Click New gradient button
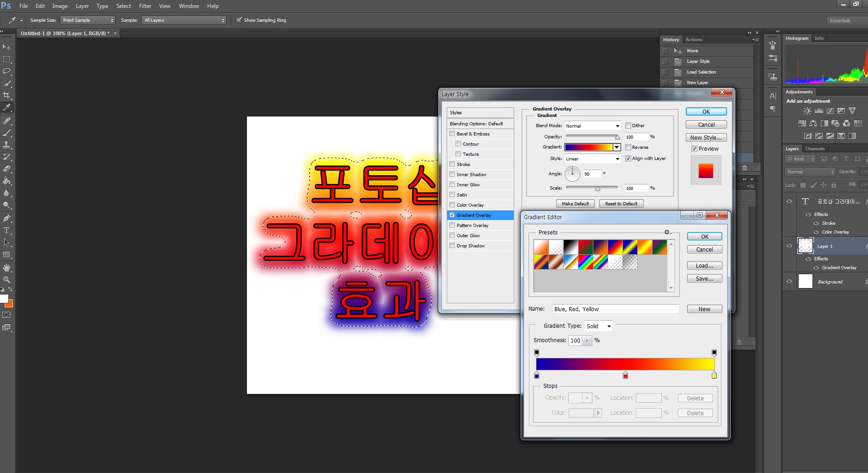Image resolution: width=868 pixels, height=473 pixels. pyautogui.click(x=705, y=309)
